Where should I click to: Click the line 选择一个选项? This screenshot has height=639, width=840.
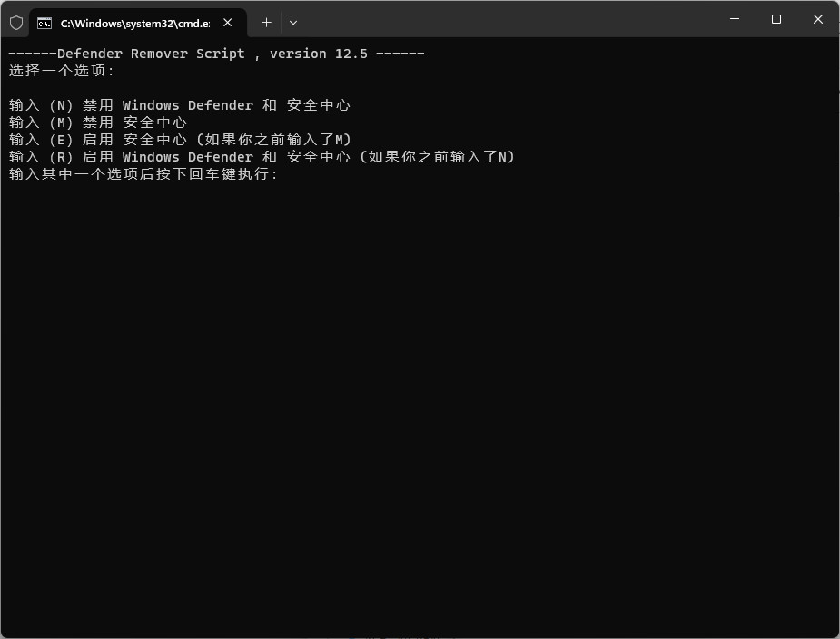pos(62,71)
